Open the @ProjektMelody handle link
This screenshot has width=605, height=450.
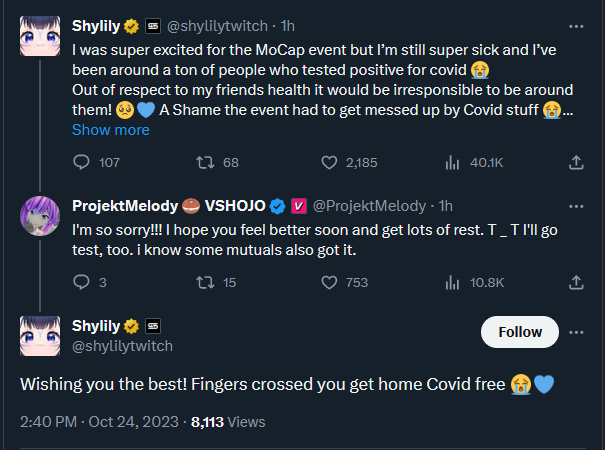pyautogui.click(x=370, y=206)
